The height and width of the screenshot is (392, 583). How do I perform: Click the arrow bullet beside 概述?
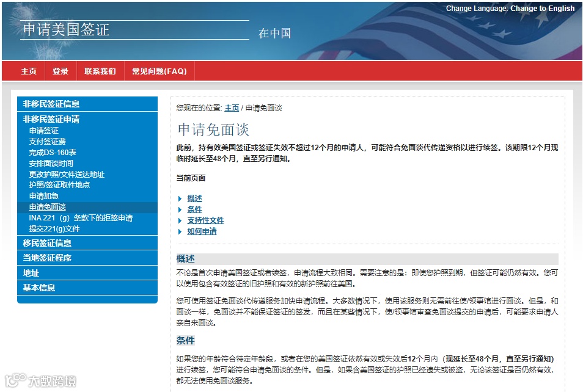180,199
